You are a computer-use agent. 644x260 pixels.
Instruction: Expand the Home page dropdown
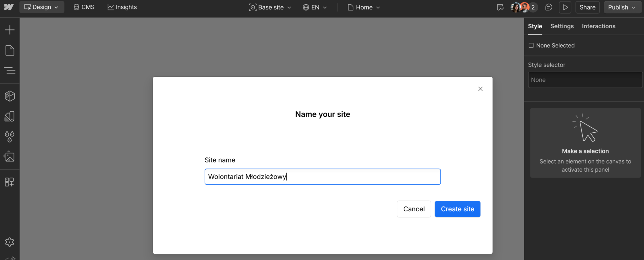click(364, 7)
